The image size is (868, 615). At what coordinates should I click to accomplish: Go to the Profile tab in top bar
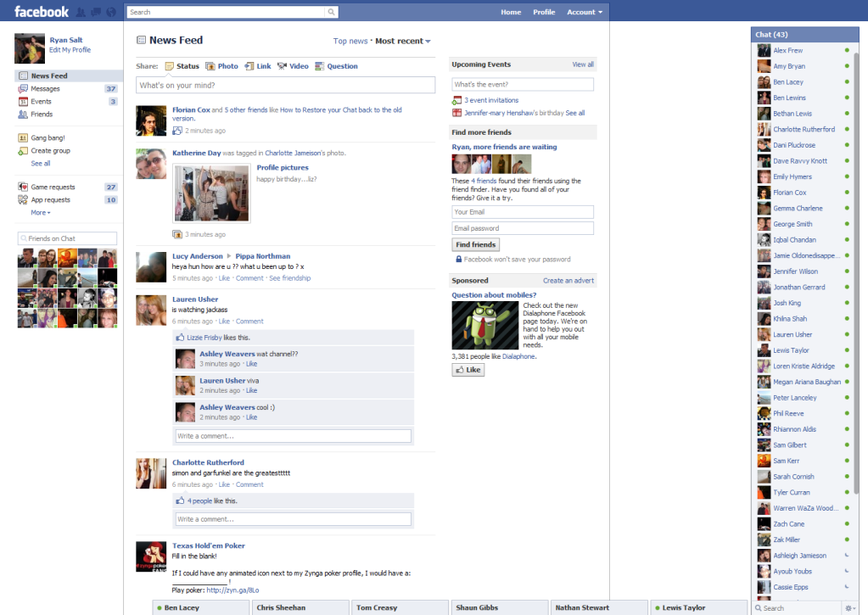pos(544,13)
